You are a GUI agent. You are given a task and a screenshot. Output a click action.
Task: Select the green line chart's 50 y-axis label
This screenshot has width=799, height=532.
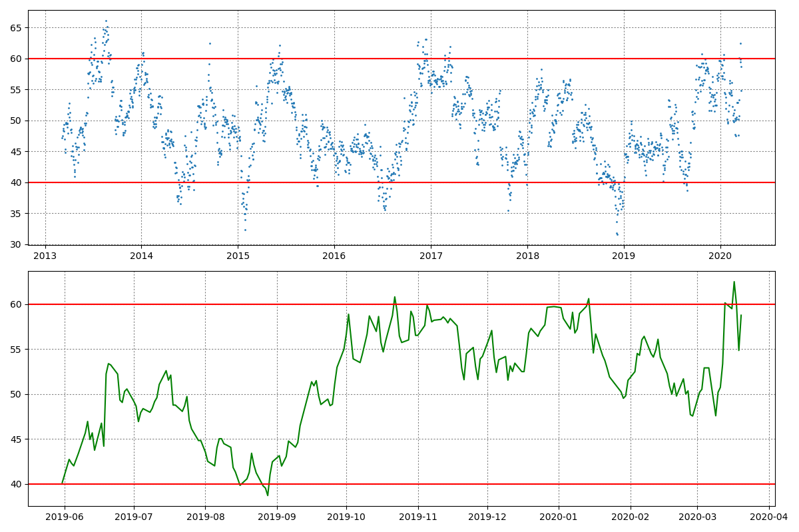(x=17, y=394)
